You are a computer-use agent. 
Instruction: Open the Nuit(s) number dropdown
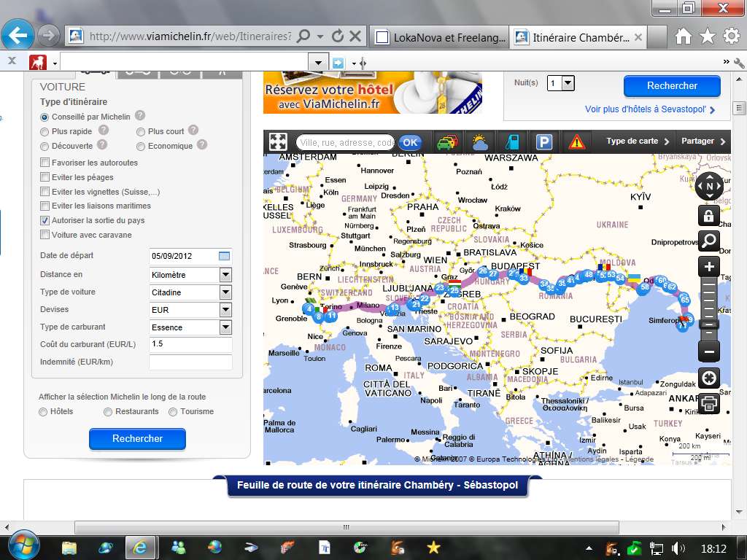(568, 83)
